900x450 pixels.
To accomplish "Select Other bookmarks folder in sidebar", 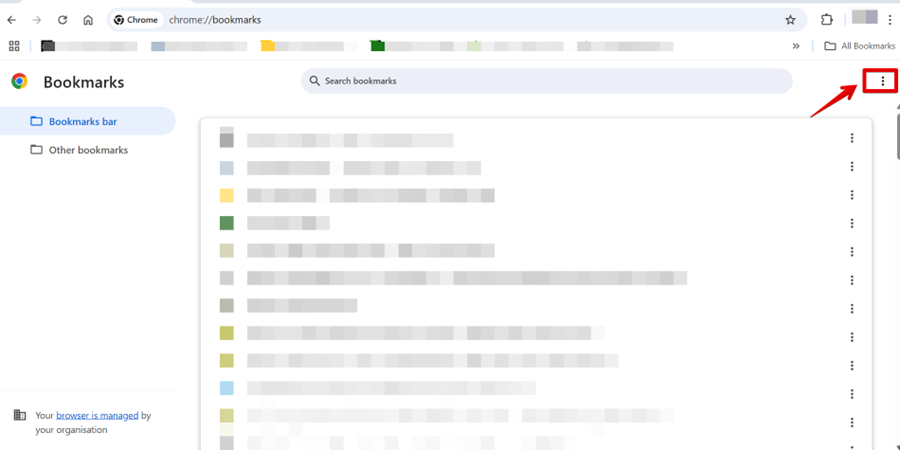I will [x=88, y=150].
